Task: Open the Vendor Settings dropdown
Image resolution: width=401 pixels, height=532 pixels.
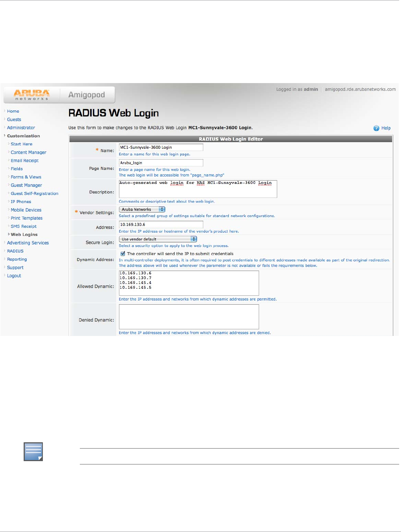Action: pos(142,209)
